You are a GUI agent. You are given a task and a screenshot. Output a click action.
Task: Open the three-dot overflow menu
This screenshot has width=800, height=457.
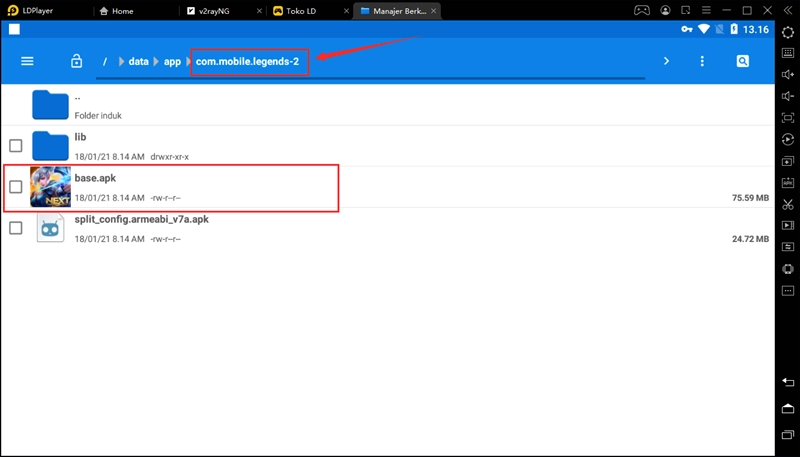[702, 61]
